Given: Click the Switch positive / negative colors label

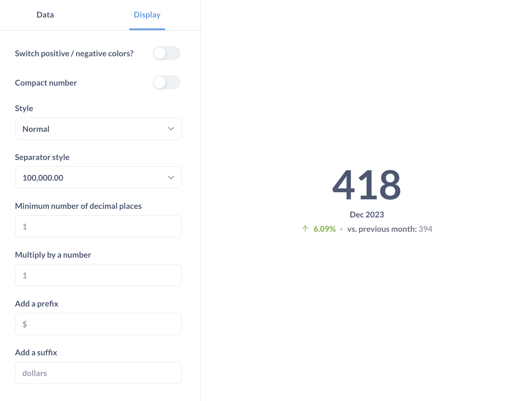Looking at the screenshot, I should coord(74,53).
